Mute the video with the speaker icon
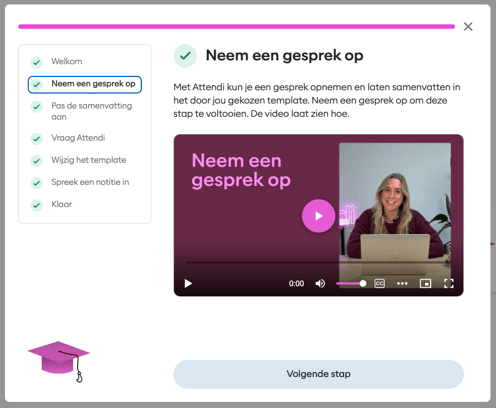Image resolution: width=496 pixels, height=408 pixels. tap(320, 284)
